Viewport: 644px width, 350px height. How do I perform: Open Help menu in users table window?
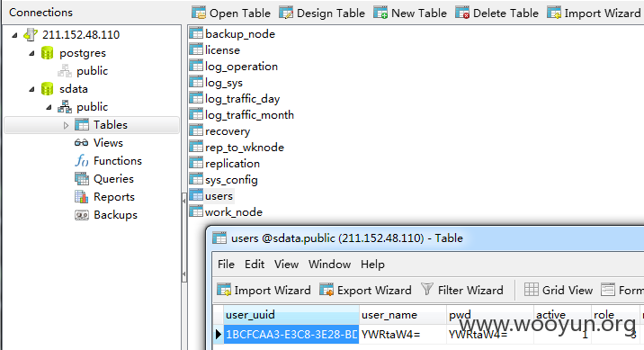(x=372, y=265)
